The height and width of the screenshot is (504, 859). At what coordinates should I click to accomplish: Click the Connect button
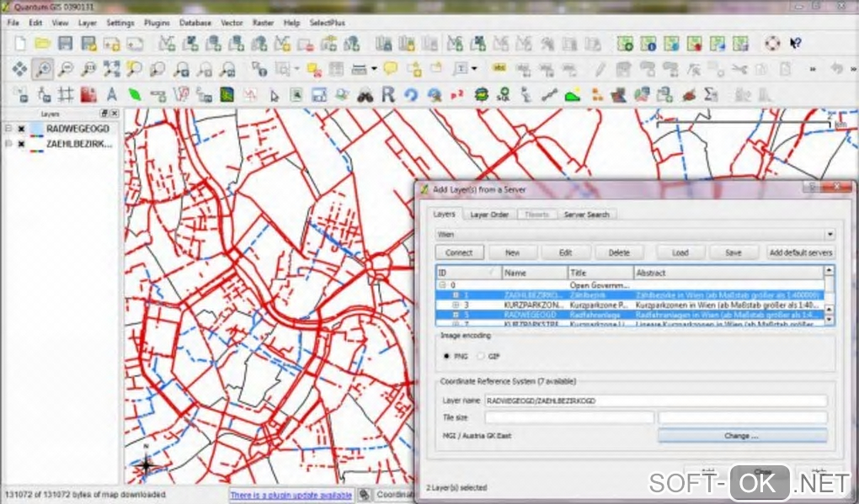click(x=459, y=252)
